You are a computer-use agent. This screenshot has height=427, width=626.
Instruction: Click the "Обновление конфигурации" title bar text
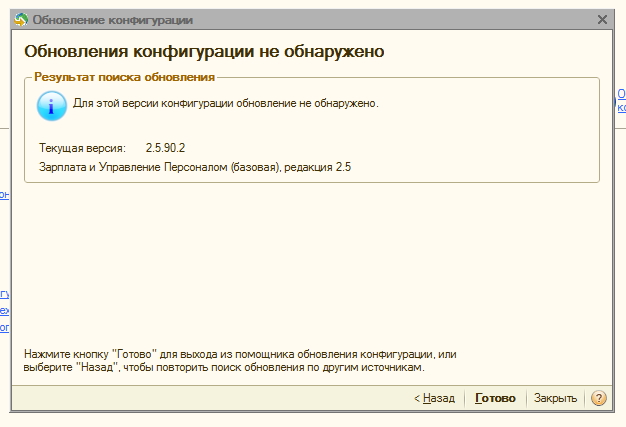pos(113,20)
